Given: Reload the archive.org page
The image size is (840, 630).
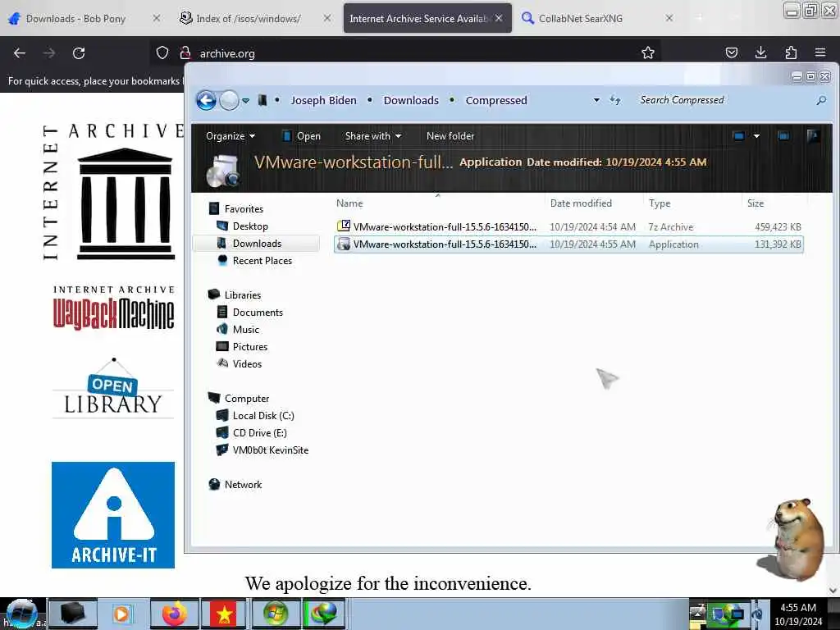Looking at the screenshot, I should pos(79,53).
